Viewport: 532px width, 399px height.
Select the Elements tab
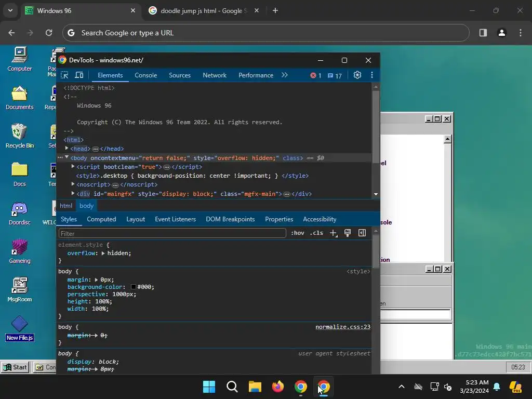coord(110,75)
